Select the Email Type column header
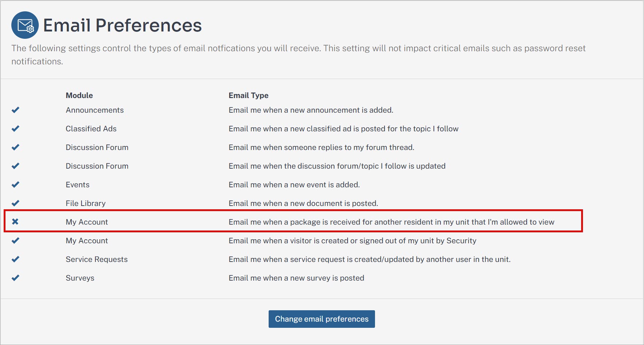This screenshot has width=644, height=345. [x=249, y=95]
